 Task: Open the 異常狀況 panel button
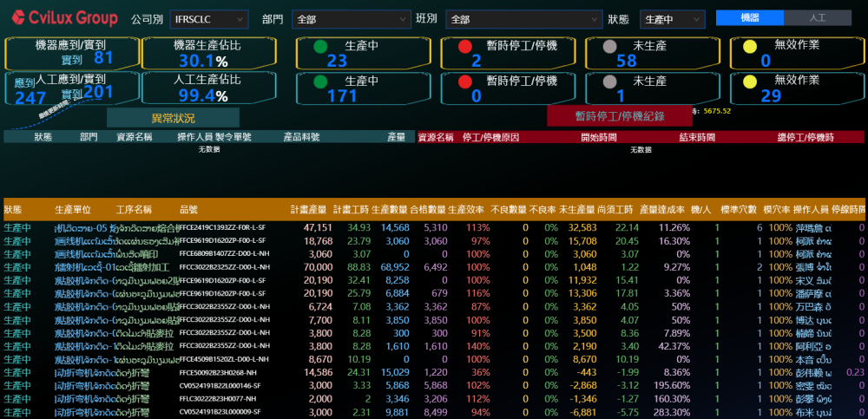pyautogui.click(x=173, y=117)
